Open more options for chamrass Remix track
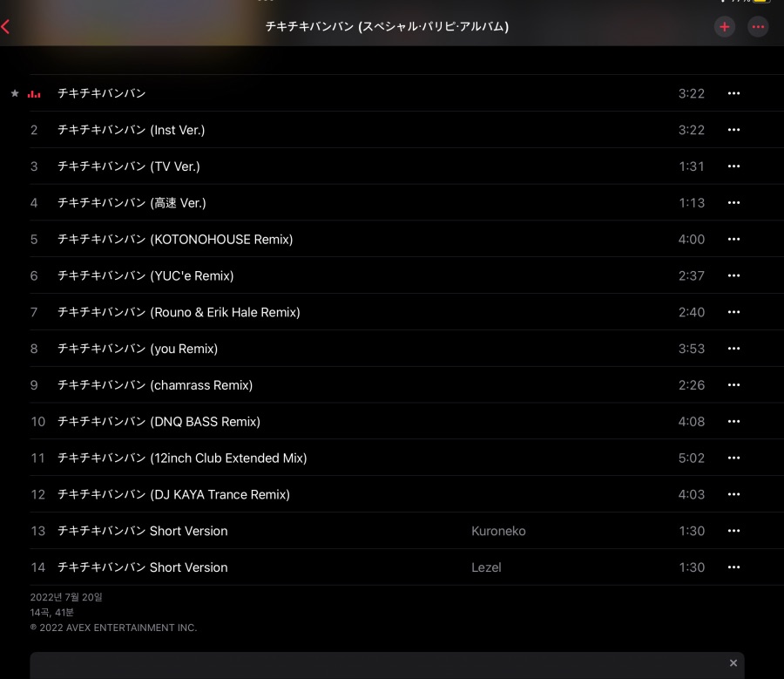Viewport: 784px width, 679px height. click(x=733, y=384)
